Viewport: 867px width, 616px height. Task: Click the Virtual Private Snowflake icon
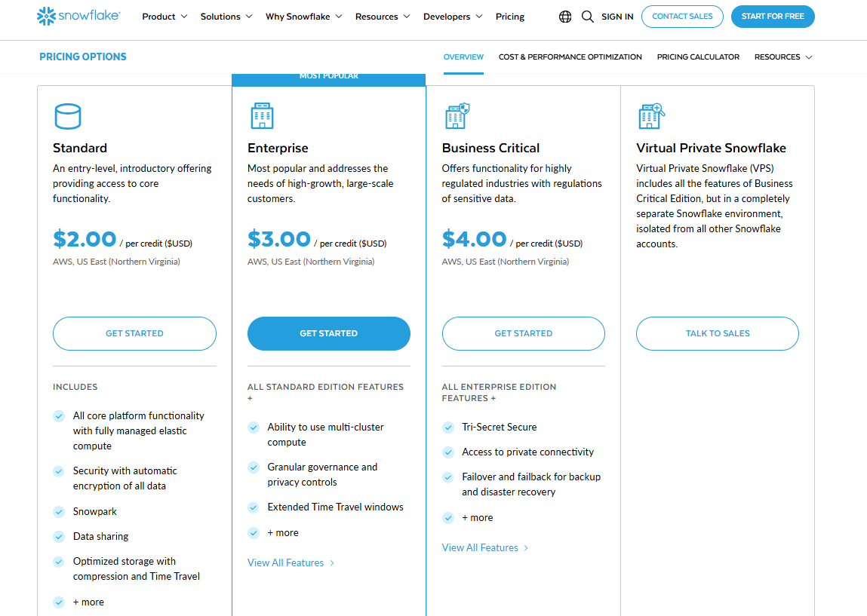[651, 116]
